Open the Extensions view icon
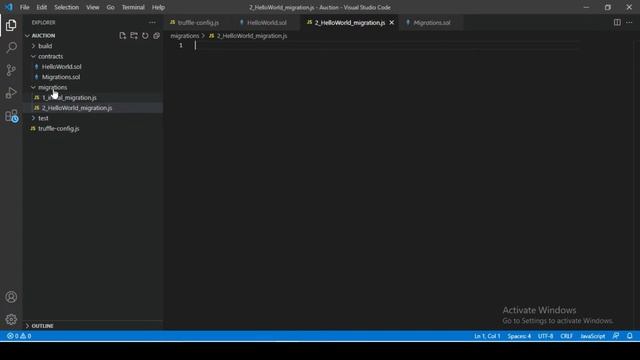The height and width of the screenshot is (360, 640). (x=11, y=116)
